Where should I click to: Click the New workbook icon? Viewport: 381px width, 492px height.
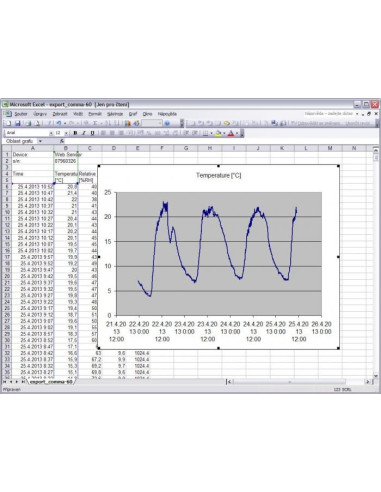point(8,123)
